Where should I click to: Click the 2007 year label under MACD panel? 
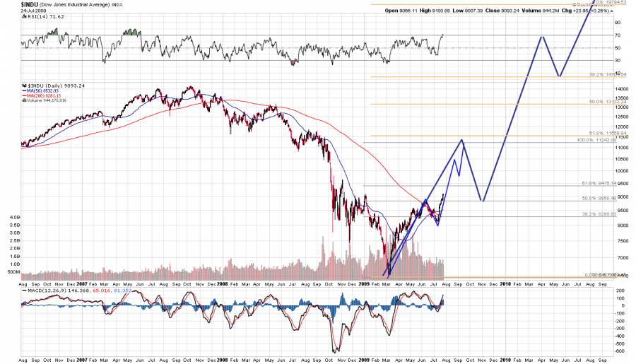coord(82,360)
